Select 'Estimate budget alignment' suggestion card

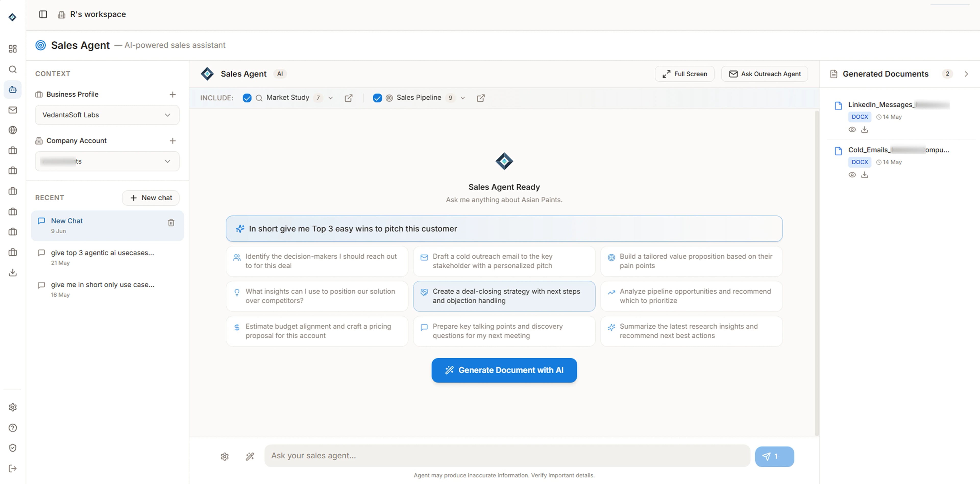317,331
